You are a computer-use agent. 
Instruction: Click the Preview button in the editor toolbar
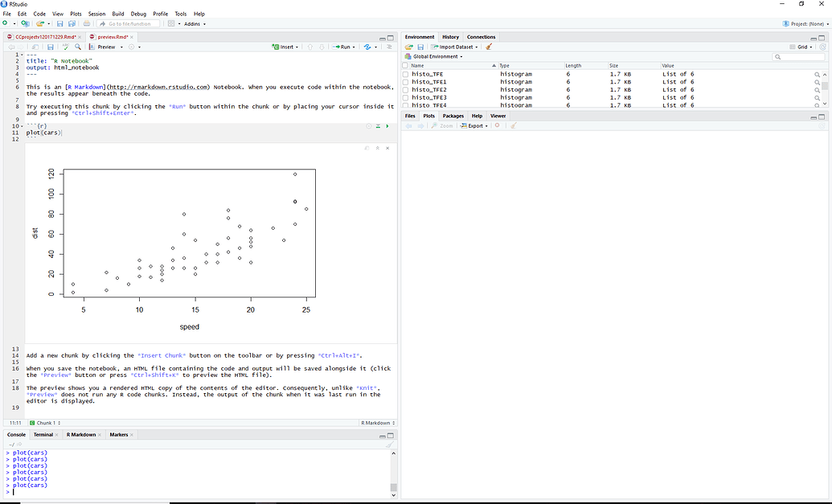tap(102, 47)
